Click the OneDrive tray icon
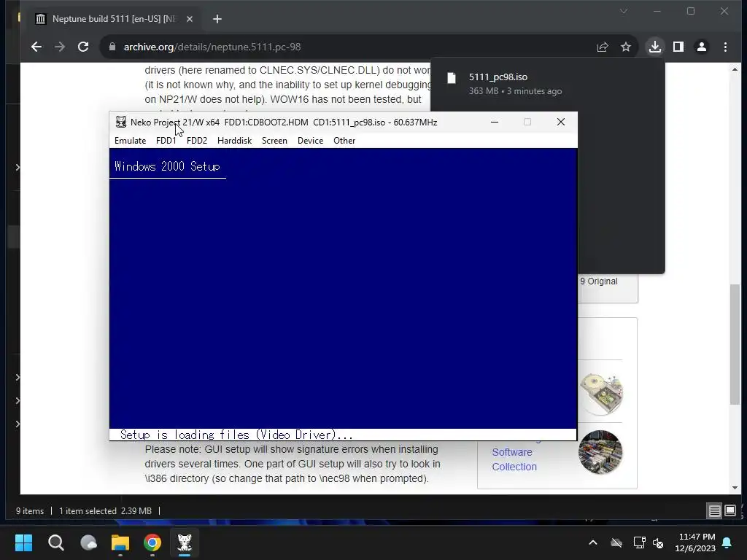 (616, 542)
